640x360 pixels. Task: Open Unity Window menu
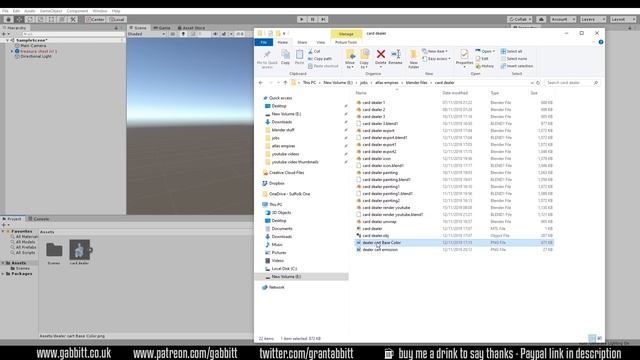[100, 11]
